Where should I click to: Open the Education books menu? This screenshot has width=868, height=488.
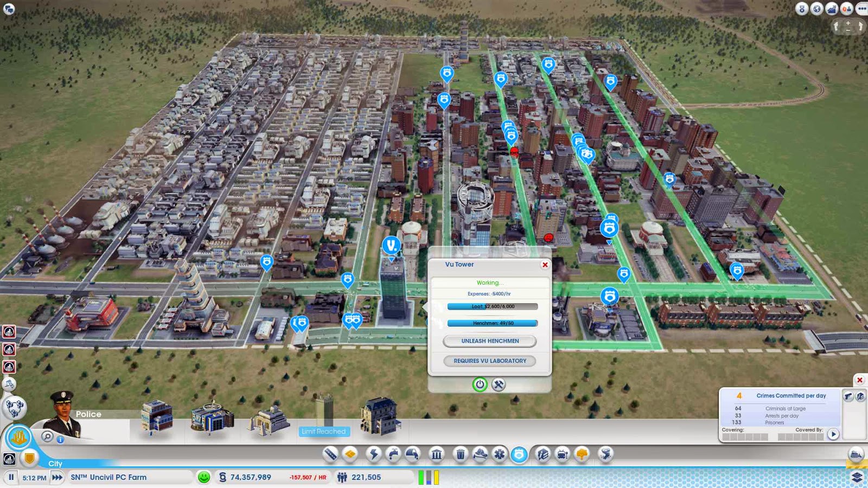pyautogui.click(x=542, y=454)
